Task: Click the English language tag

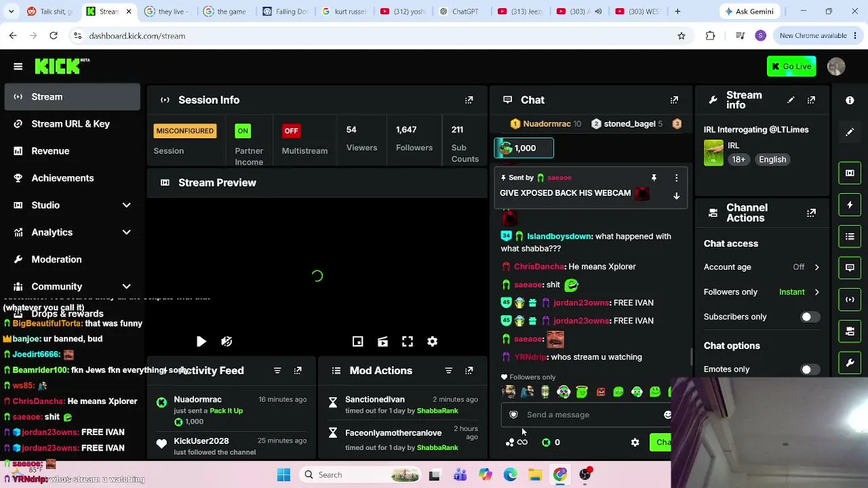Action: coord(772,159)
